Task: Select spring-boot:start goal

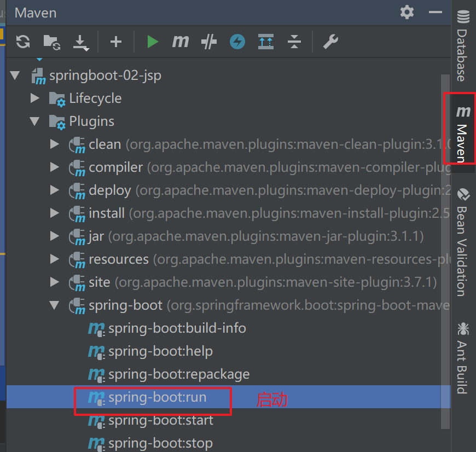Action: pyautogui.click(x=161, y=420)
